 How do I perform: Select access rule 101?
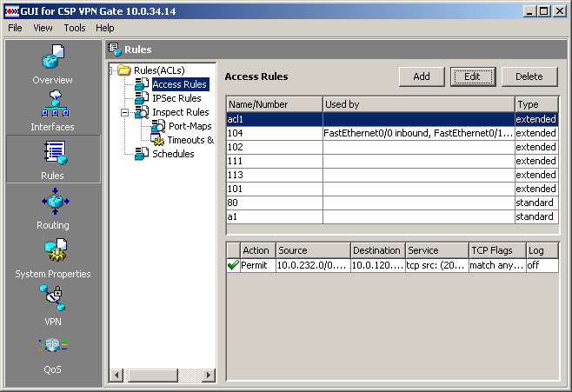pos(392,189)
